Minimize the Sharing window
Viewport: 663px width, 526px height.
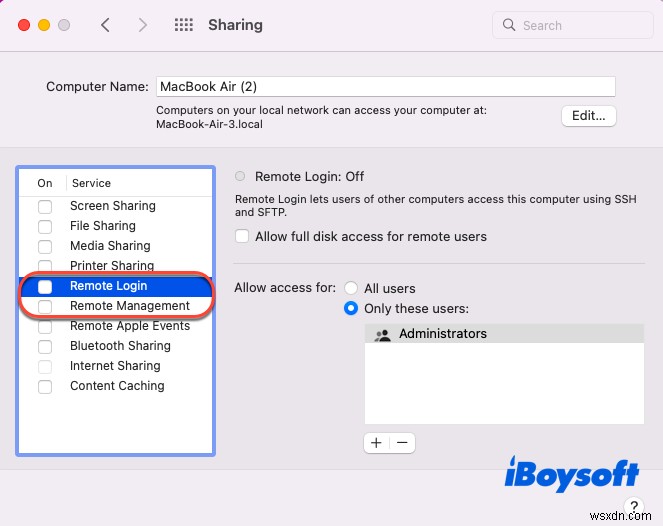tap(44, 25)
